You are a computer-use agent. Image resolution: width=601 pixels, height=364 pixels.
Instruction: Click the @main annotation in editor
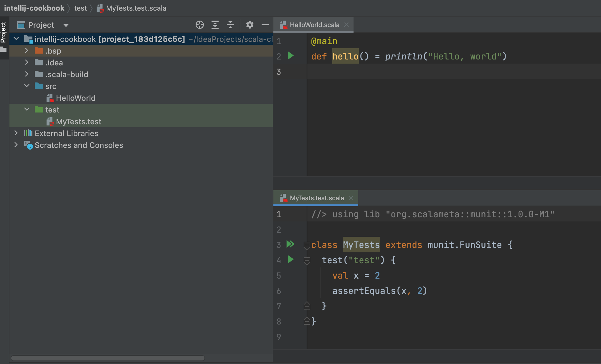tap(324, 41)
